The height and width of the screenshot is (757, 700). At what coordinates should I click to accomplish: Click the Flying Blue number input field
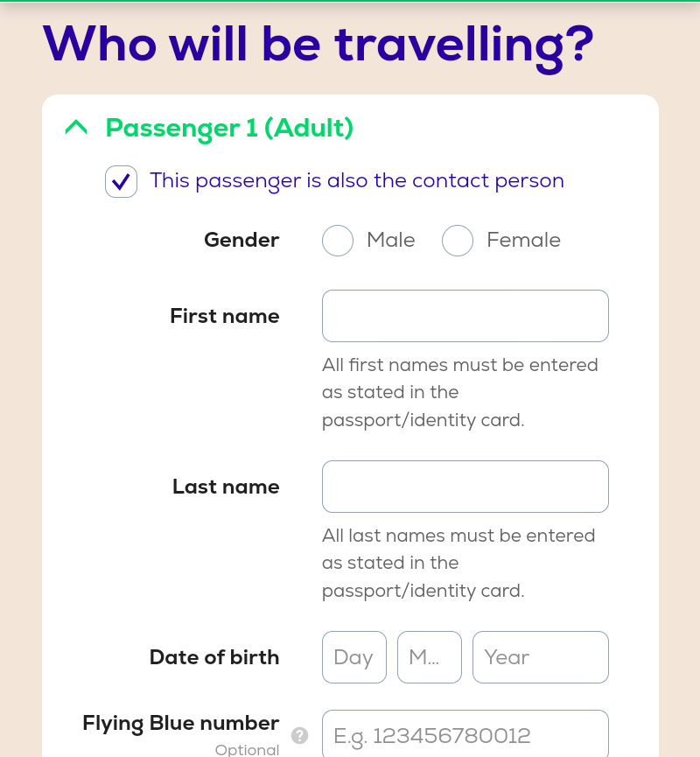point(465,734)
